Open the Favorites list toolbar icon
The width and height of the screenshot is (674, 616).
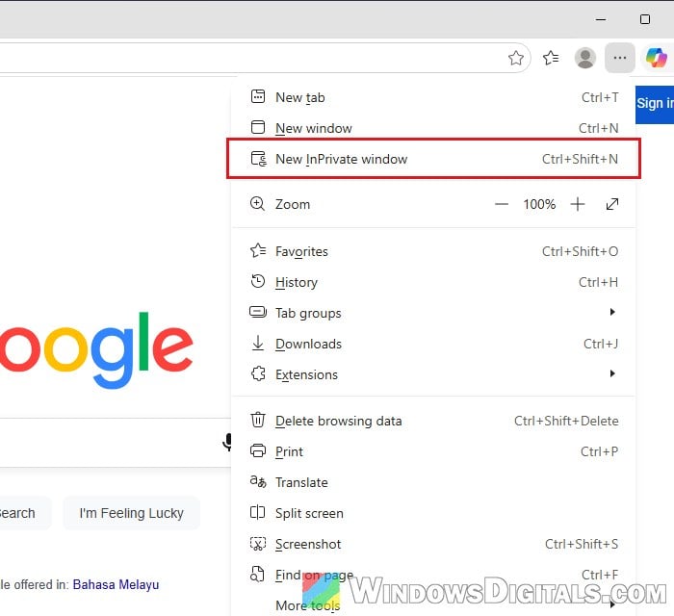[551, 58]
